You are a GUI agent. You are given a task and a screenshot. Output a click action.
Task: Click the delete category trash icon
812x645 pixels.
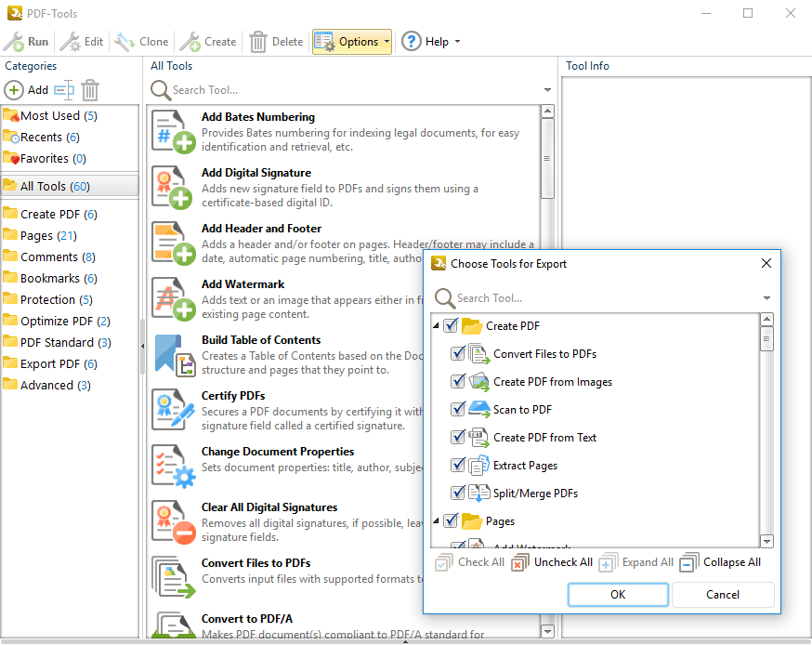point(90,90)
